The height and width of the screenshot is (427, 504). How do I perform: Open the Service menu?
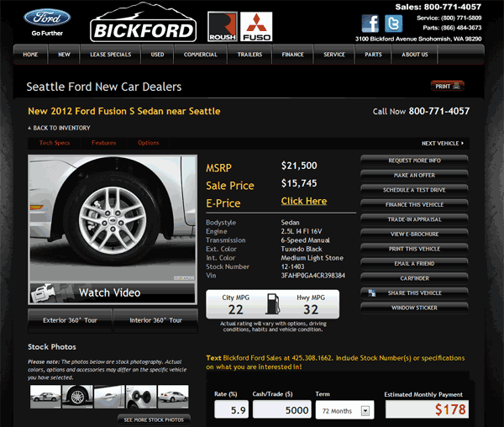pyautogui.click(x=334, y=55)
